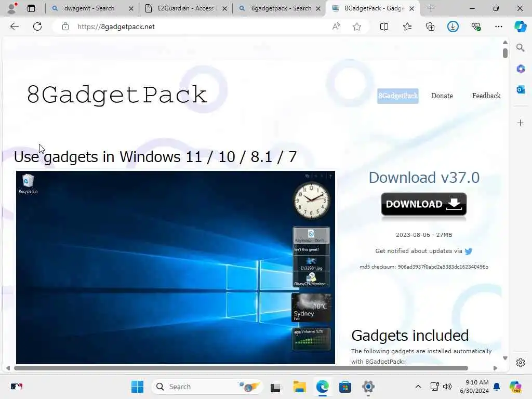This screenshot has width=532, height=399.
Task: Click the 8GadgetPack site title
Action: (117, 95)
